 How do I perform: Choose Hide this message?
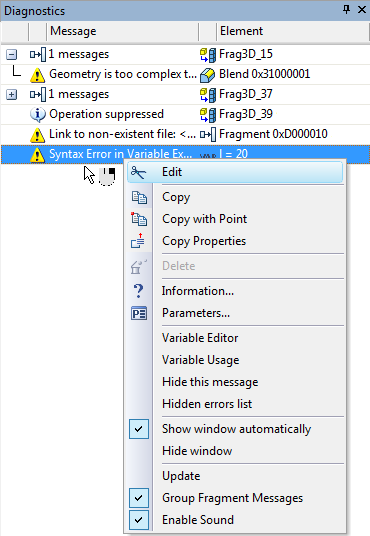point(210,382)
